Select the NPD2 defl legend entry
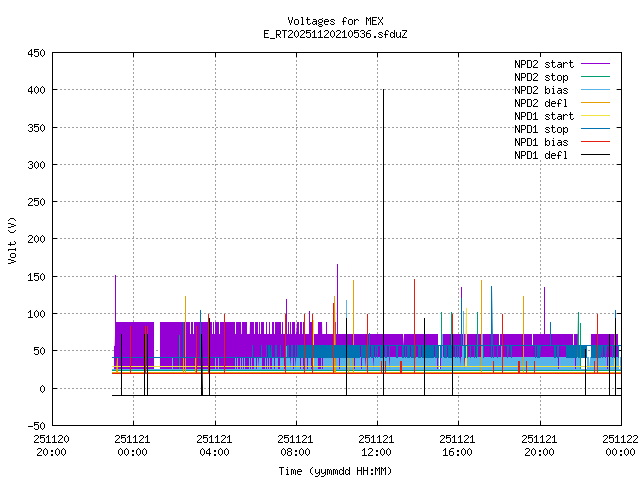Viewport: 640px width, 480px height. tap(542, 103)
